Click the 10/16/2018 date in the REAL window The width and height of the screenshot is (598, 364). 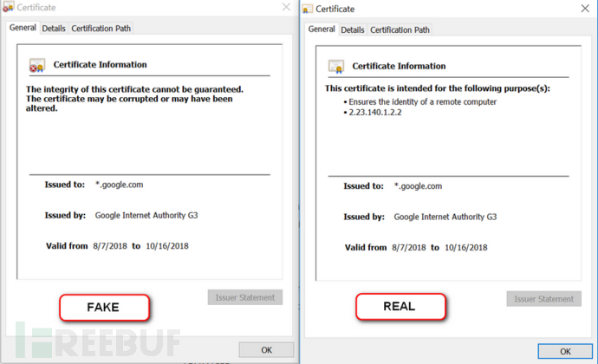466,248
